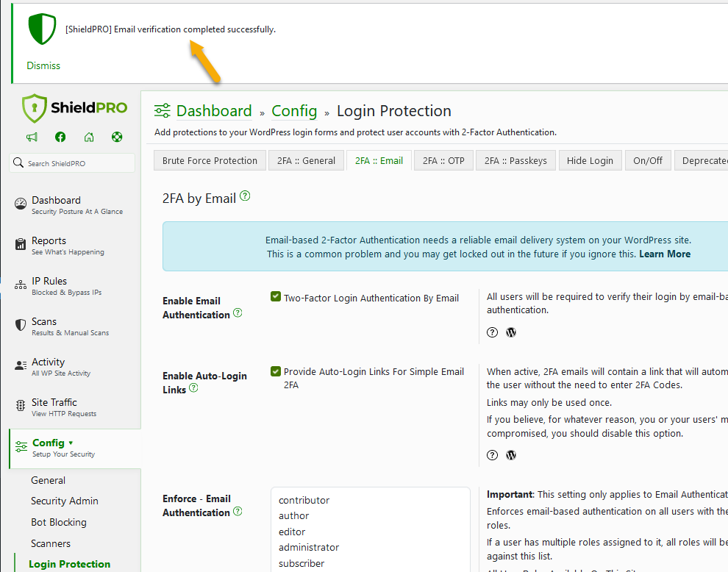Open the Hide Login tab
The width and height of the screenshot is (728, 572).
coord(590,160)
